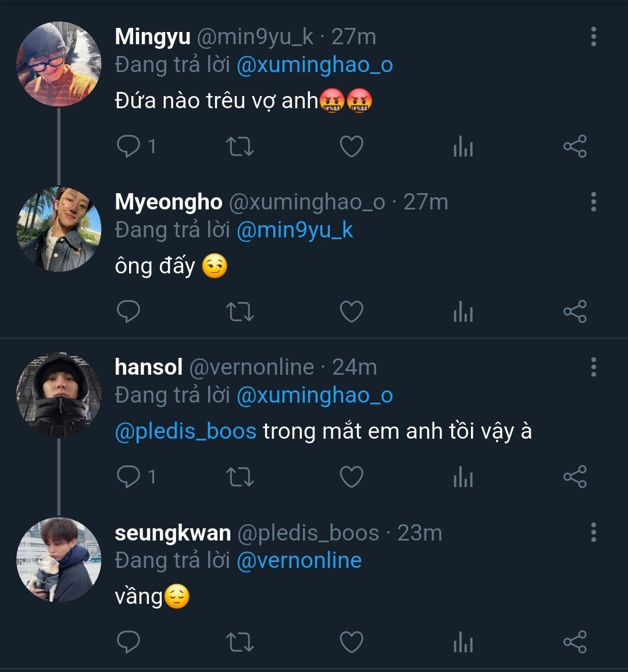Open @xuminghao_o link in Mingyu's reply header

click(315, 65)
